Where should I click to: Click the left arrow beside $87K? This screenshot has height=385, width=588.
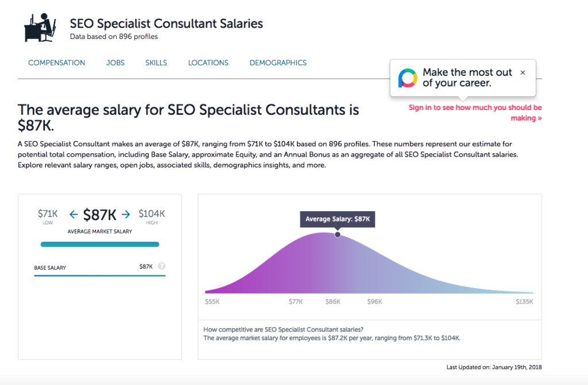pyautogui.click(x=73, y=215)
